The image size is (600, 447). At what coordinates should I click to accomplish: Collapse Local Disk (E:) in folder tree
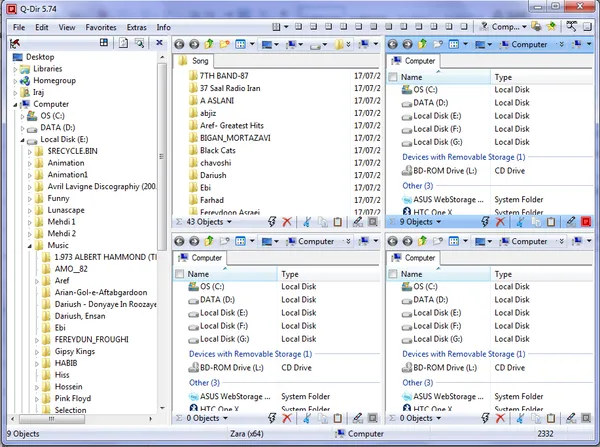tap(22, 140)
